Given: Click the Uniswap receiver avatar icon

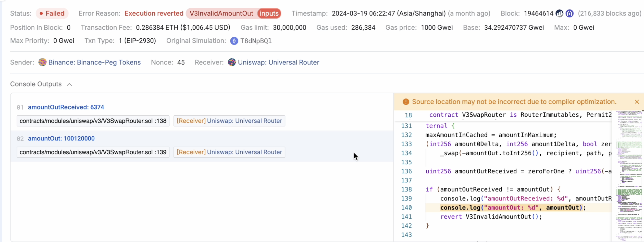Looking at the screenshot, I should 232,62.
